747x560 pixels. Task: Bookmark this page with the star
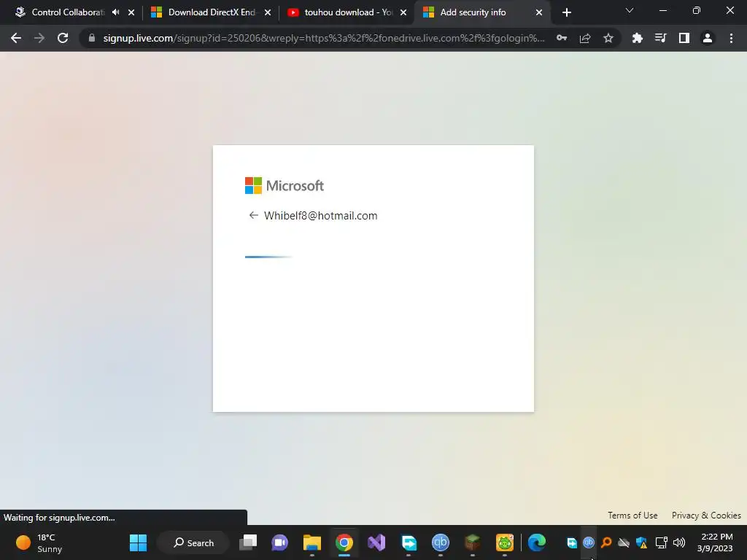[x=608, y=38]
